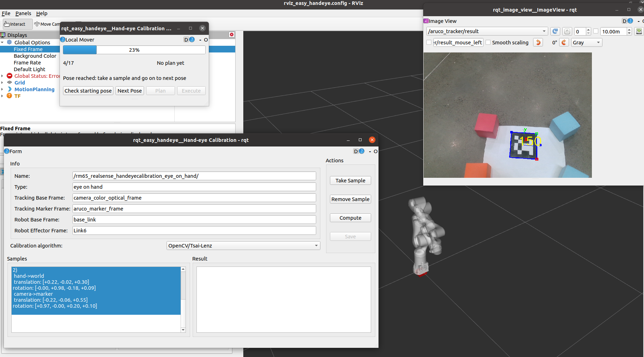Increase the 10.00m max range stepper

coord(629,30)
